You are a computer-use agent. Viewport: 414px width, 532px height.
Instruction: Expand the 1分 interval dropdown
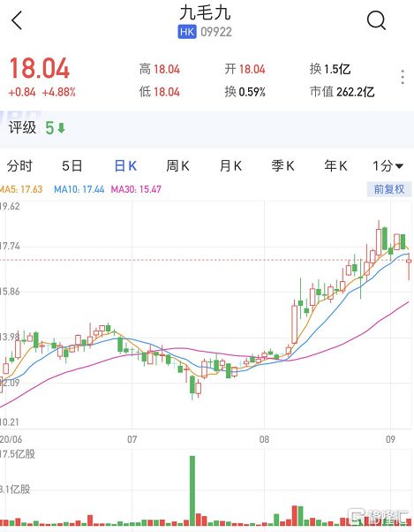[388, 166]
